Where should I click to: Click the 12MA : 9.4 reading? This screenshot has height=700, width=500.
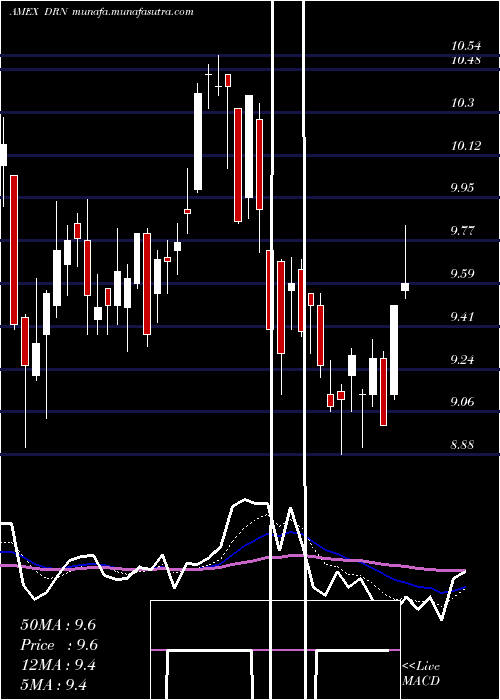pyautogui.click(x=58, y=665)
